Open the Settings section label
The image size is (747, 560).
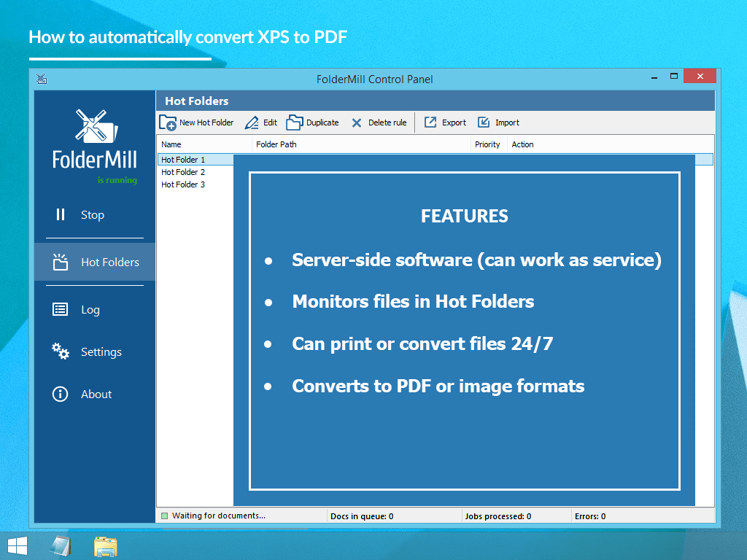[x=101, y=352]
